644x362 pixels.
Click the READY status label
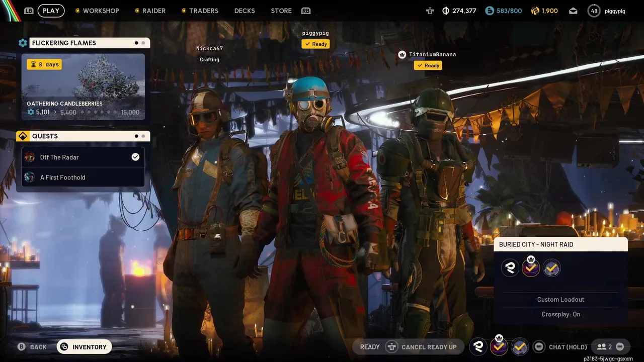click(x=370, y=347)
